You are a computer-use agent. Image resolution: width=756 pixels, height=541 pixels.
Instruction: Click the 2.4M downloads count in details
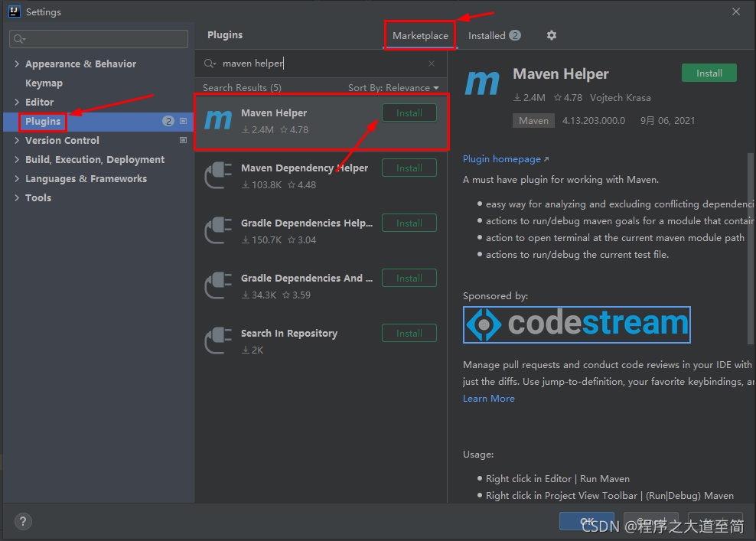[529, 97]
